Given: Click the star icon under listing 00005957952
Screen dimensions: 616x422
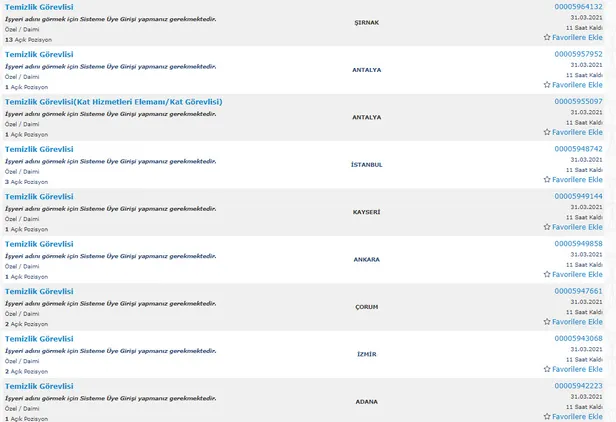Looking at the screenshot, I should coord(547,85).
